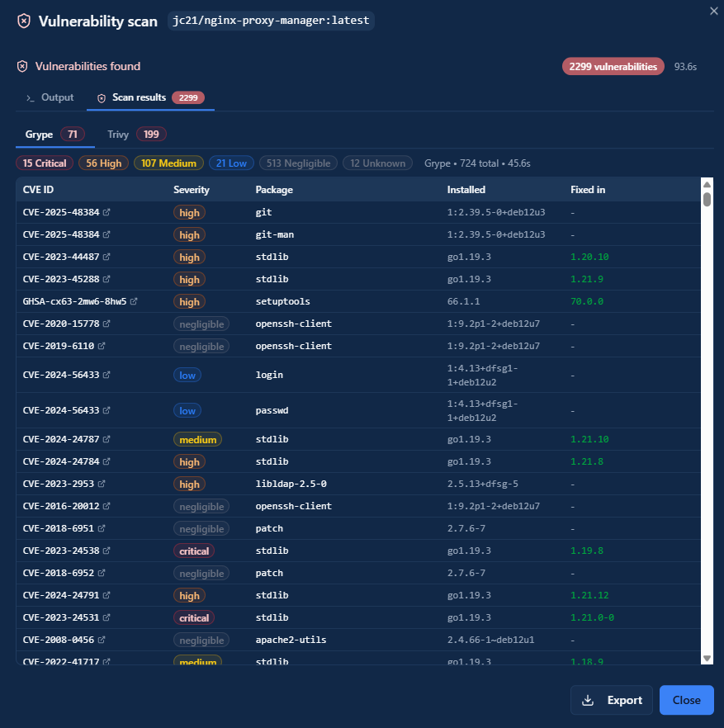
Task: Toggle the 15 Critical severity filter
Action: click(x=45, y=163)
